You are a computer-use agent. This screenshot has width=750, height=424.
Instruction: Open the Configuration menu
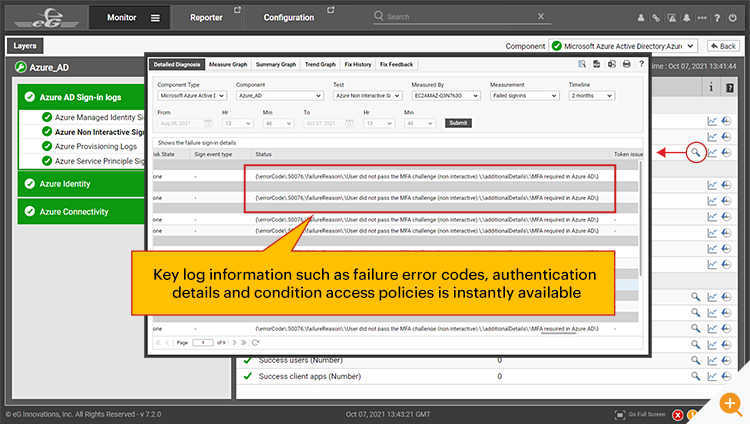tap(289, 18)
